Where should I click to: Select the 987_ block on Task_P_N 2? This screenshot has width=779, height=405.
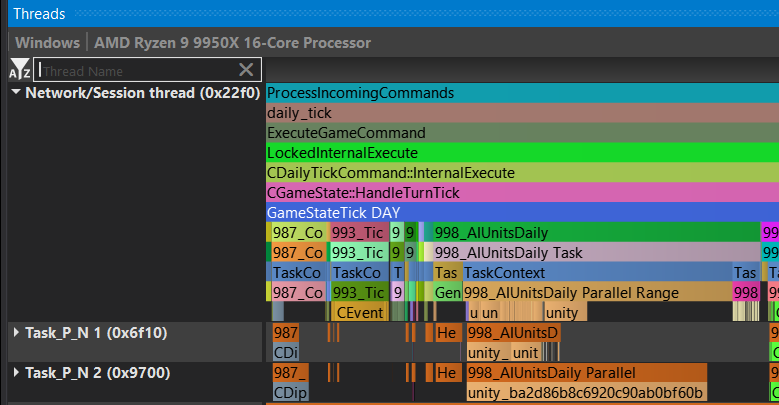point(291,373)
